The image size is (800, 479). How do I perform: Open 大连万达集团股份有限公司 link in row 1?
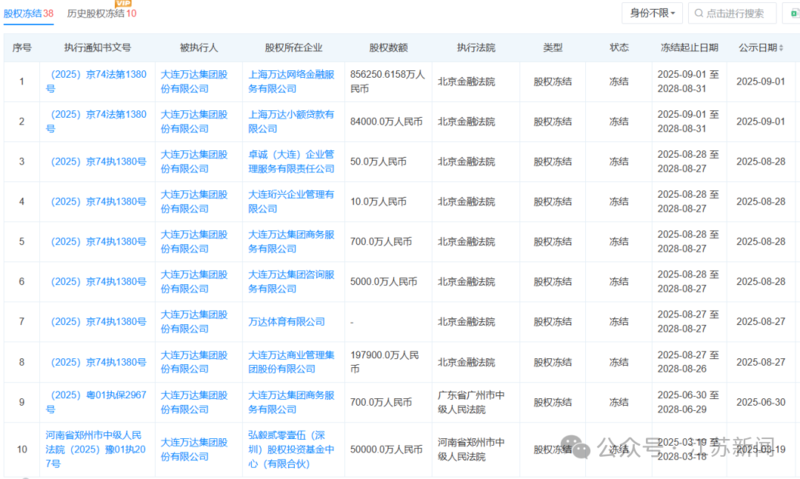point(194,81)
